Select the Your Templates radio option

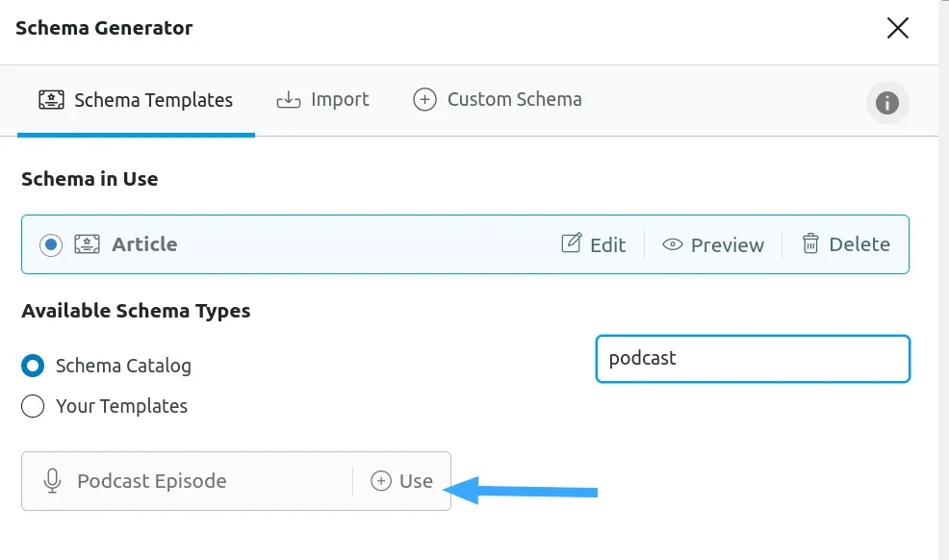33,406
